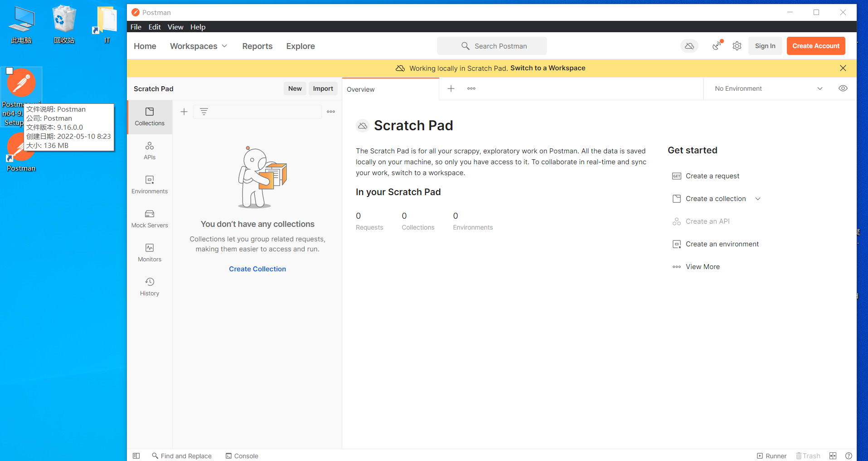
Task: Open the Environments sidebar section
Action: (150, 185)
